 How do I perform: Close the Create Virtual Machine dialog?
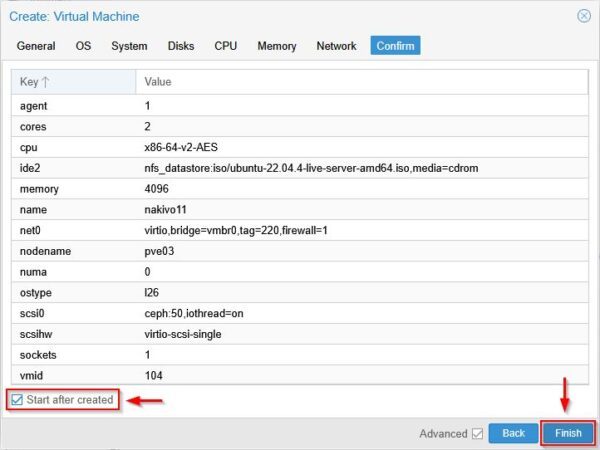[584, 16]
